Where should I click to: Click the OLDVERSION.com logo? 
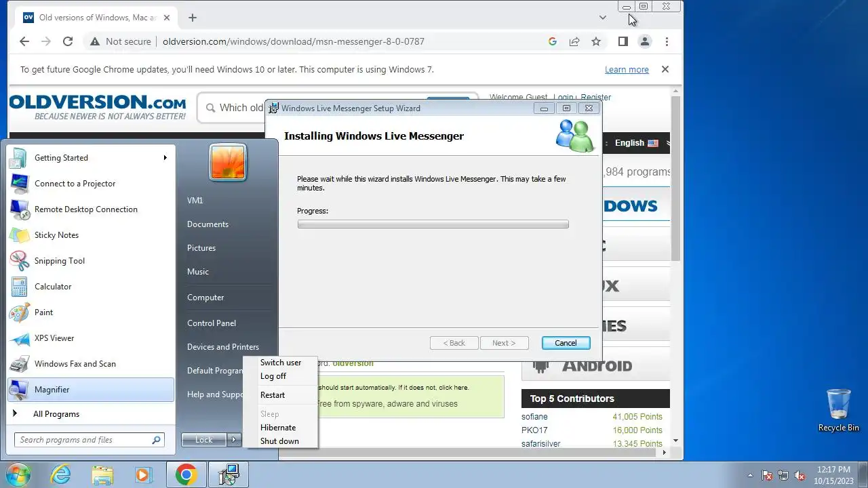[97, 107]
